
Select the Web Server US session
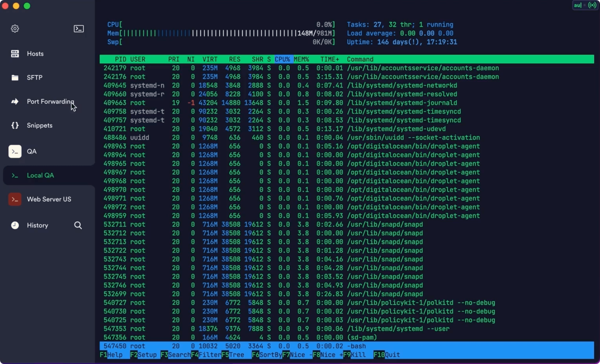[48, 199]
